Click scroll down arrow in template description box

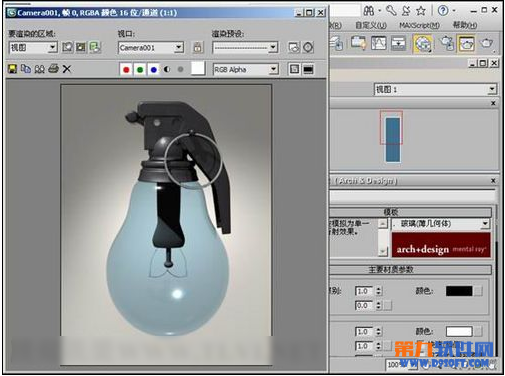tap(383, 251)
